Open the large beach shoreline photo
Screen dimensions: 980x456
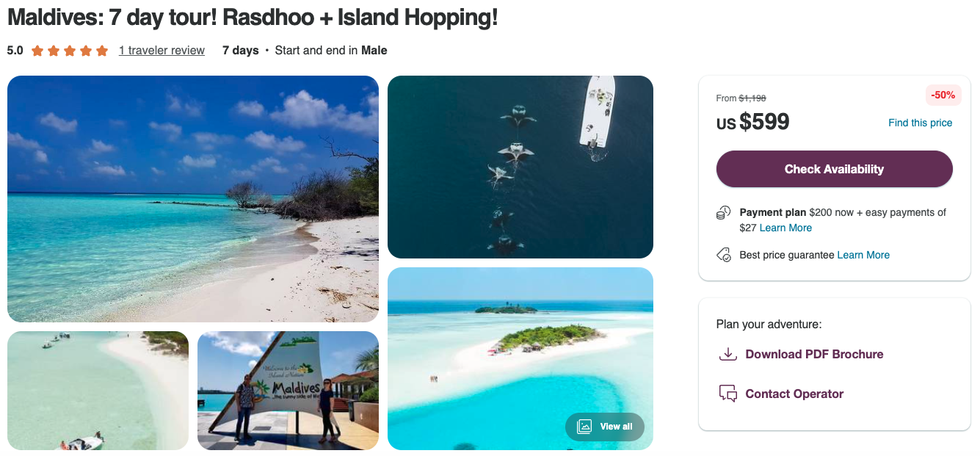point(193,199)
